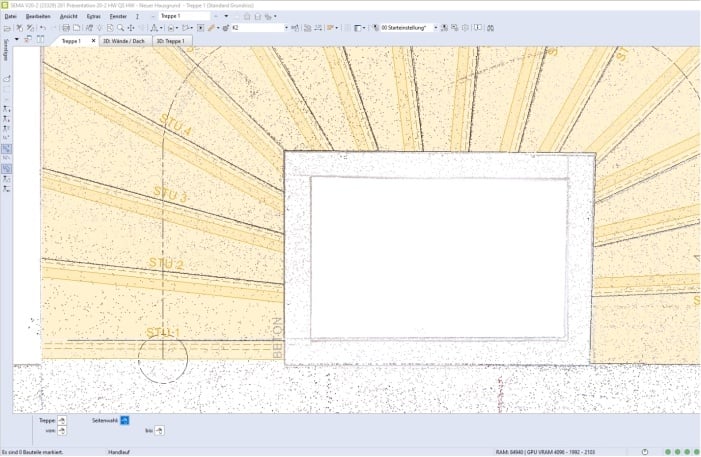701x457 pixels.
Task: Click the second-to-last stair icon in left sidebar
Action: point(7,179)
